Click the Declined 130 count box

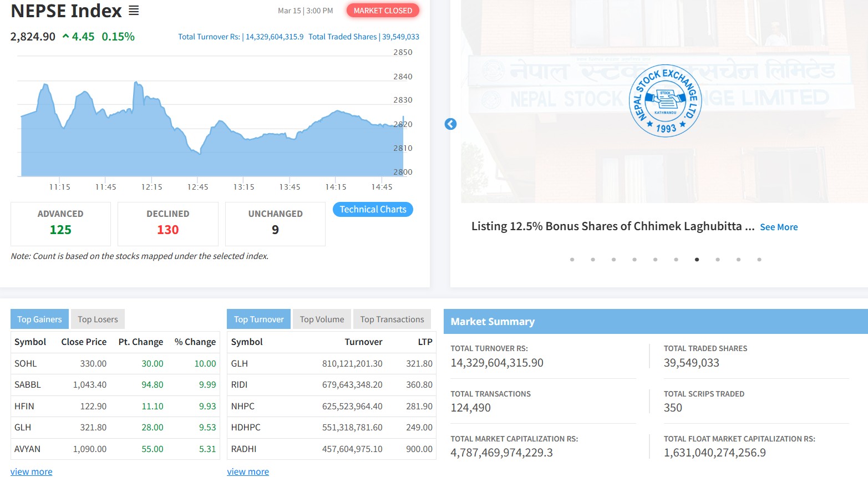pyautogui.click(x=167, y=224)
